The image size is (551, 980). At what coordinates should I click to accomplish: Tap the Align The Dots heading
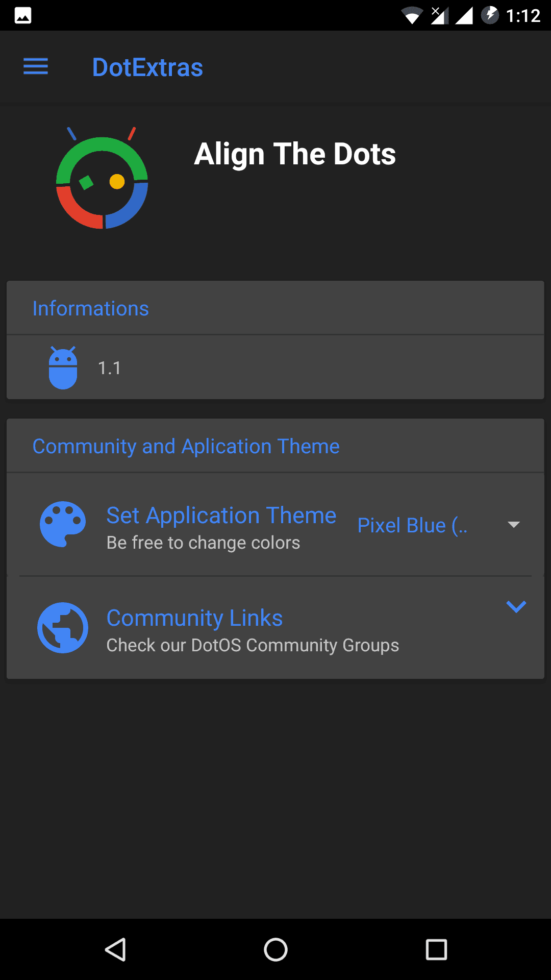(x=295, y=154)
